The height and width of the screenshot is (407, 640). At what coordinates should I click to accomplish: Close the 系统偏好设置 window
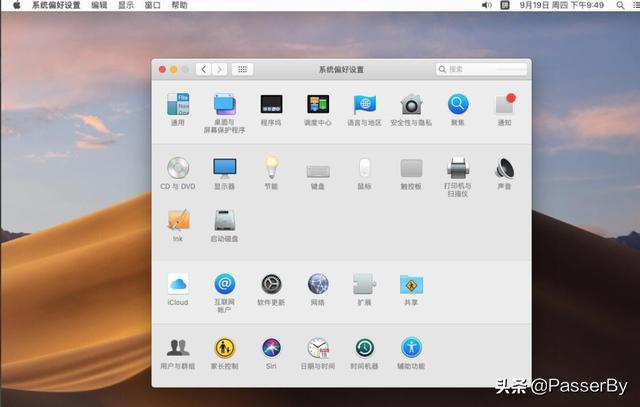point(162,69)
